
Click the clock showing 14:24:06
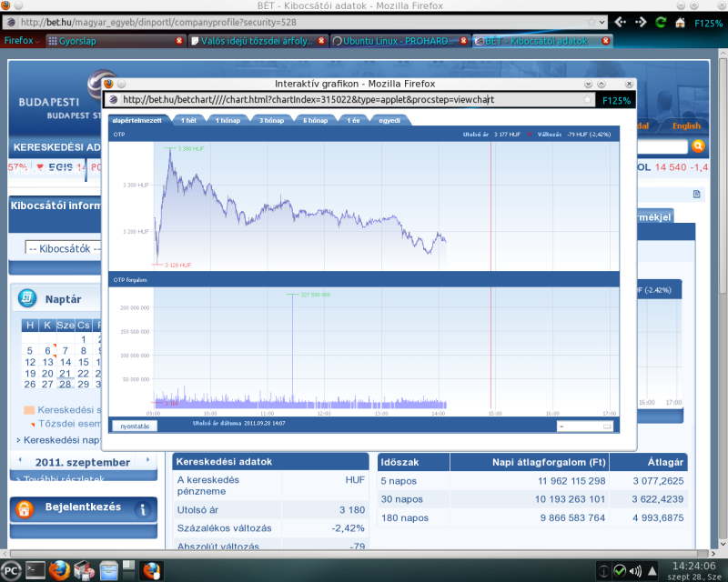693,566
